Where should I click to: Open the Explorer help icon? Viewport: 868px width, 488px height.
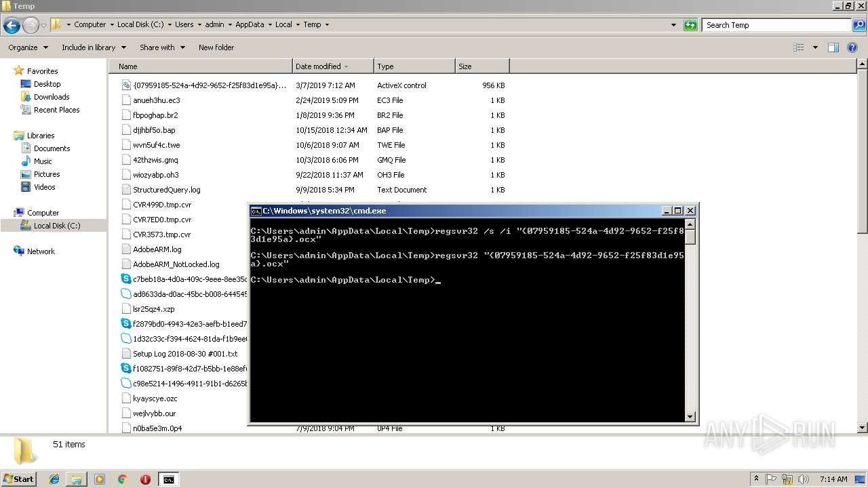click(x=852, y=47)
